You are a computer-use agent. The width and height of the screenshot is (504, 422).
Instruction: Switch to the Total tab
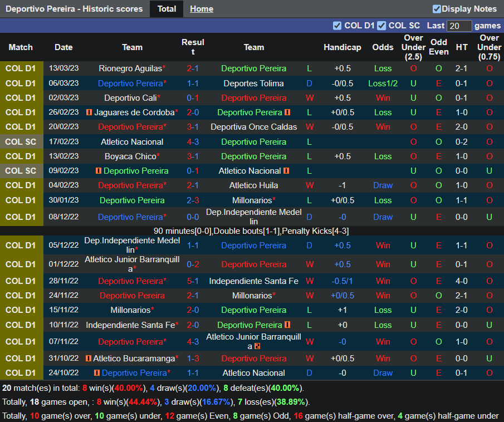pos(167,9)
